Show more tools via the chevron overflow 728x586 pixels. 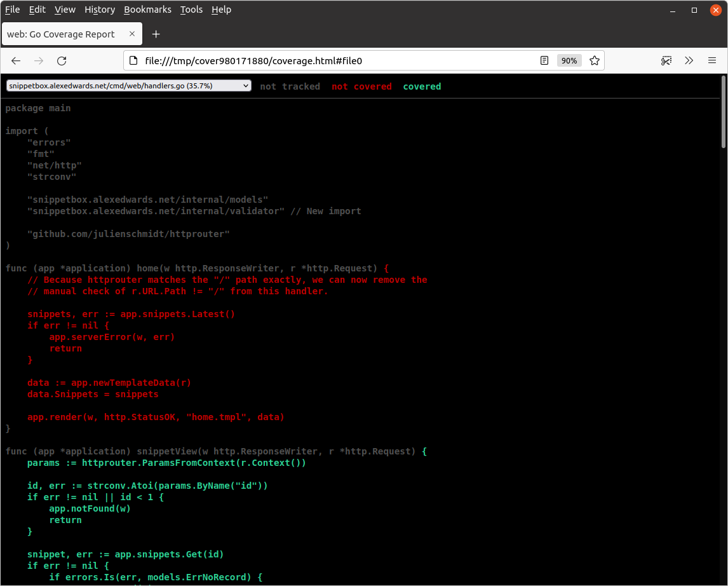(689, 60)
